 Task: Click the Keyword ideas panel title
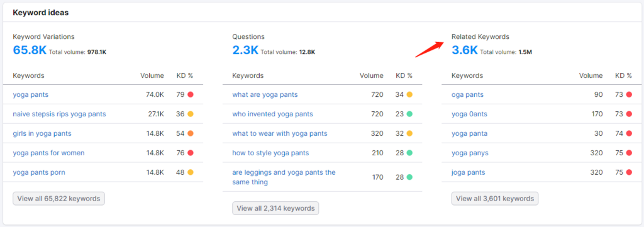(41, 13)
